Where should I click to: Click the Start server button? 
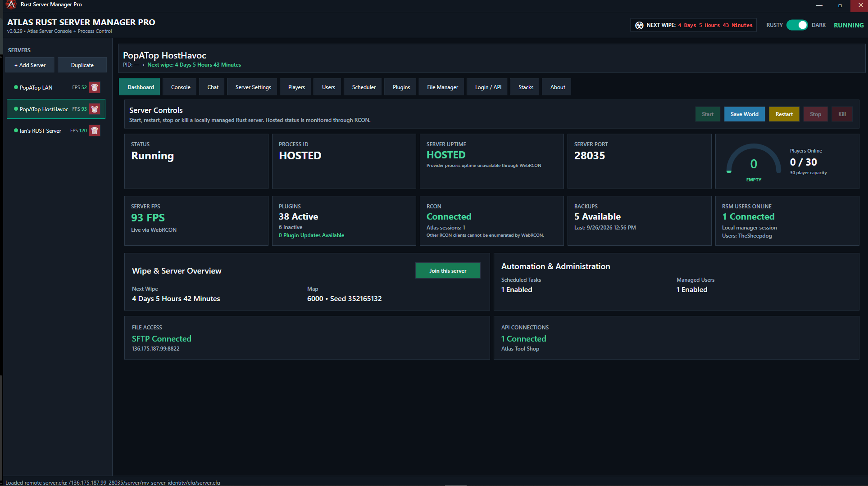[x=708, y=114]
